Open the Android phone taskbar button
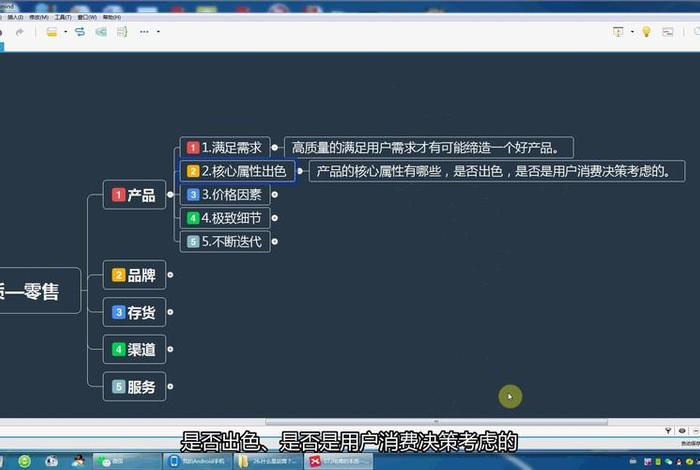This screenshot has width=700, height=470. (198, 461)
